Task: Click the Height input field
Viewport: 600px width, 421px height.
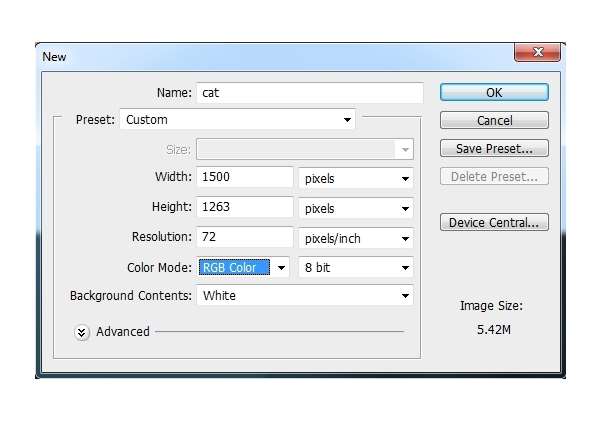Action: pyautogui.click(x=245, y=208)
